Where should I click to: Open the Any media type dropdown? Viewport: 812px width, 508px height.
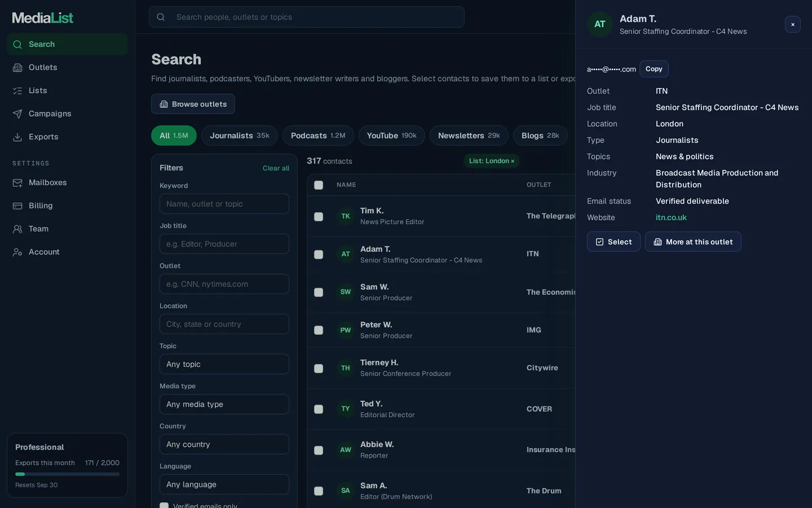tap(224, 404)
